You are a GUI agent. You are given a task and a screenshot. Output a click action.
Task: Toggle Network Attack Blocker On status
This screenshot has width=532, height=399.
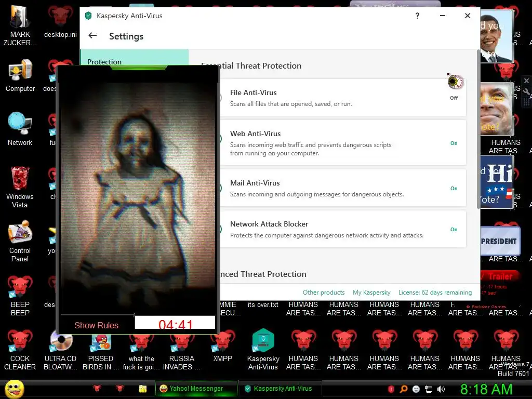454,229
